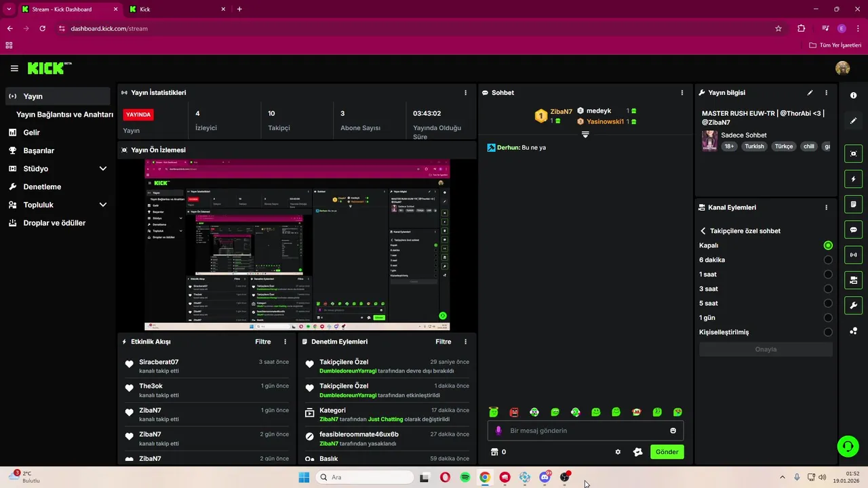The height and width of the screenshot is (488, 868).
Task: Open the Etkinlik Akışı three-dot menu
Action: tap(285, 342)
